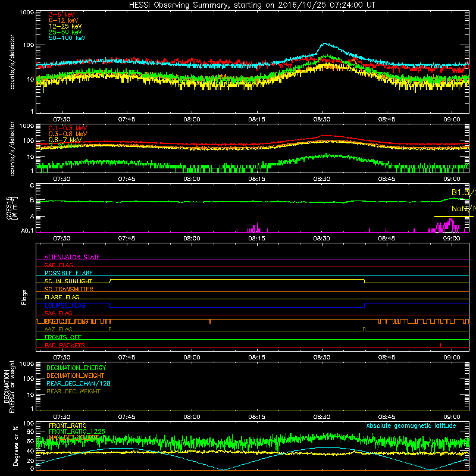The width and height of the screenshot is (476, 476).
Task: Click the DECIMATION ENERGY or weight axis label
Action: [9, 386]
